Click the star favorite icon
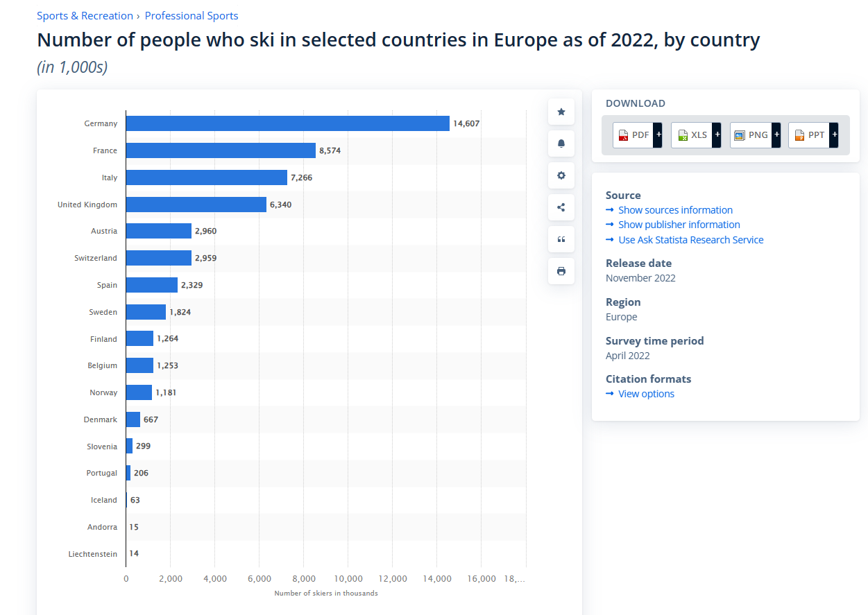868x615 pixels. click(561, 112)
